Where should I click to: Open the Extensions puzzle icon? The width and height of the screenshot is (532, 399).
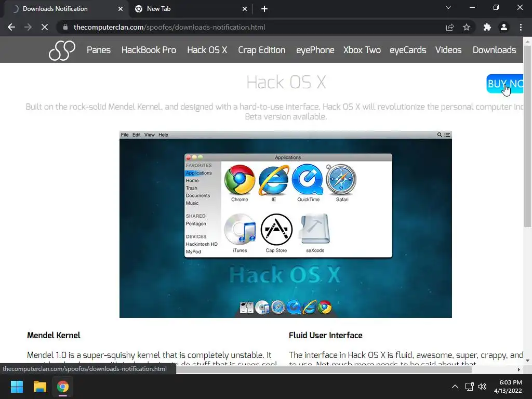click(487, 27)
